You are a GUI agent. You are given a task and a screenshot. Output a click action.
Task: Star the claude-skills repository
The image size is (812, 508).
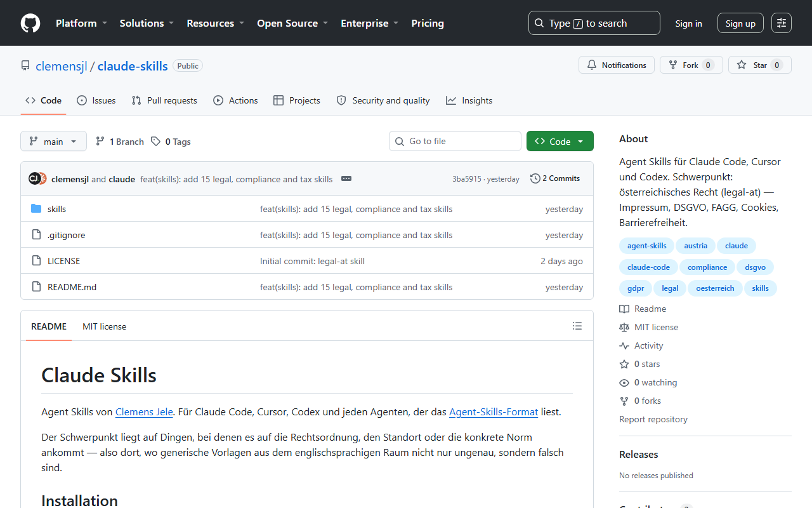[x=760, y=65]
